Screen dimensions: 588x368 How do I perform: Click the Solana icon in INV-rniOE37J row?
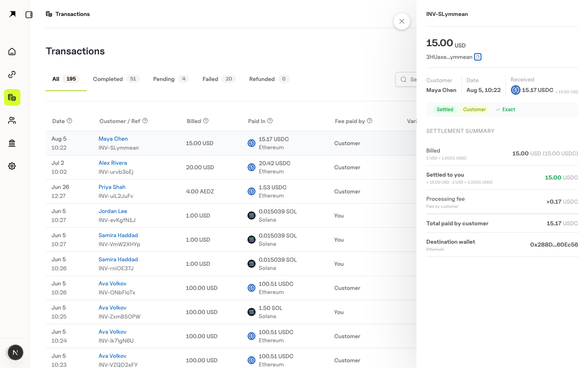pyautogui.click(x=252, y=264)
